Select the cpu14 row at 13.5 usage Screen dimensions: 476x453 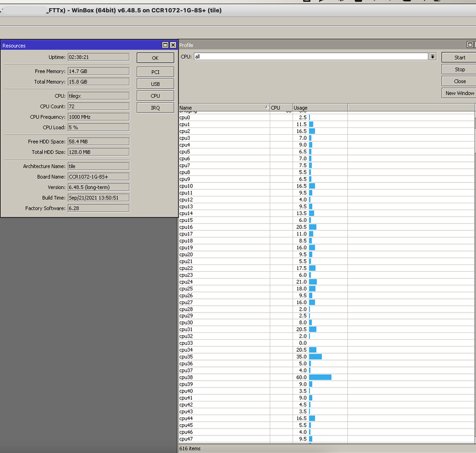pyautogui.click(x=326, y=213)
